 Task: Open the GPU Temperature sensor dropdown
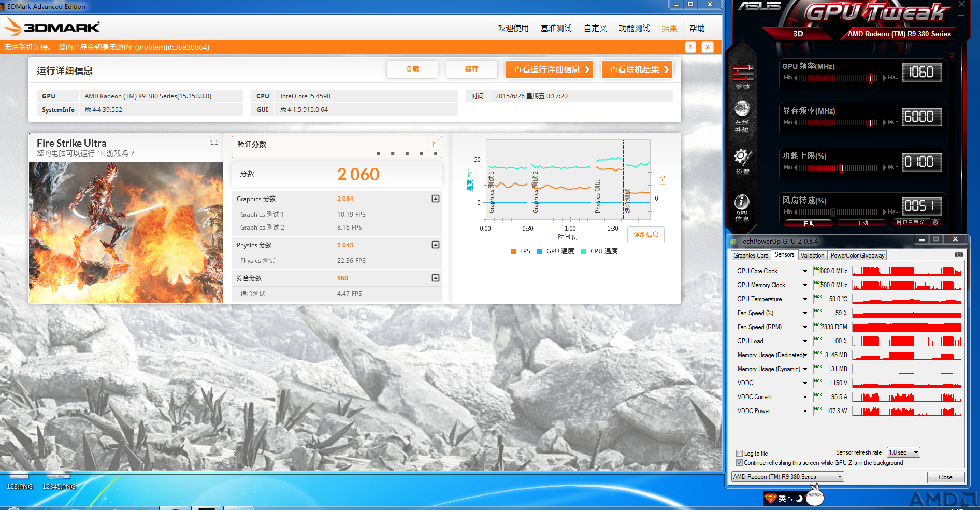pyautogui.click(x=805, y=299)
